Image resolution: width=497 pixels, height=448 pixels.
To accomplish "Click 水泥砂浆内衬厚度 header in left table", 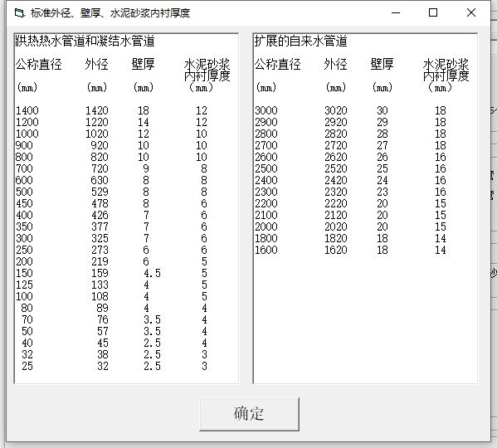I will point(207,70).
